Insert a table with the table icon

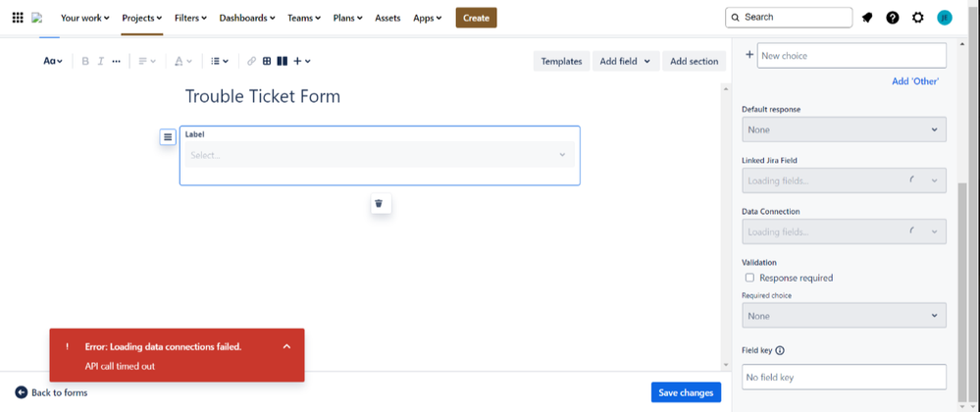pyautogui.click(x=267, y=61)
